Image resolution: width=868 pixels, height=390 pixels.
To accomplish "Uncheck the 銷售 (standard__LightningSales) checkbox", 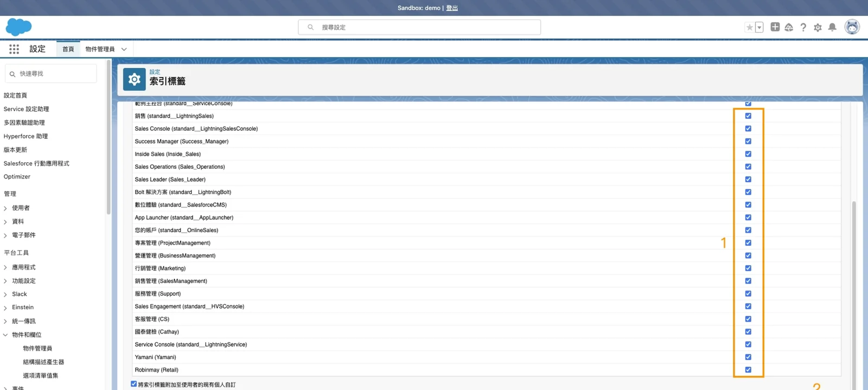I will (748, 116).
